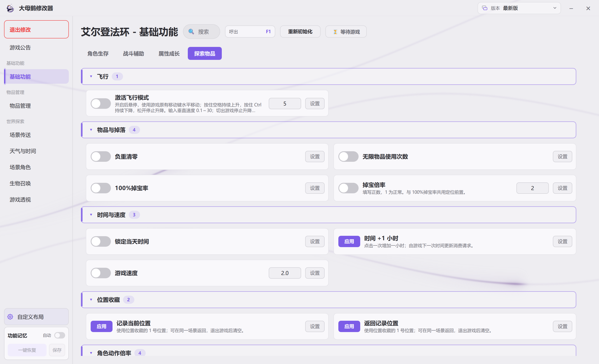Image resolution: width=599 pixels, height=364 pixels.
Task: Open 生物召唤 in sidebar
Action: 36,183
